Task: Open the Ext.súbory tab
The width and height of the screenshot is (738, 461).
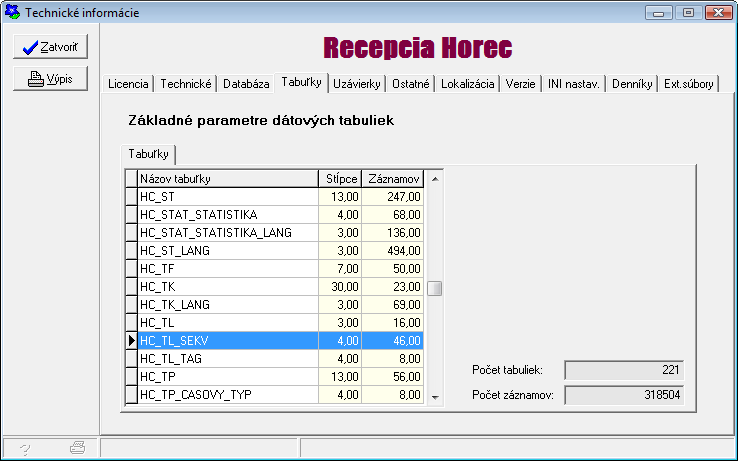Action: pyautogui.click(x=689, y=84)
